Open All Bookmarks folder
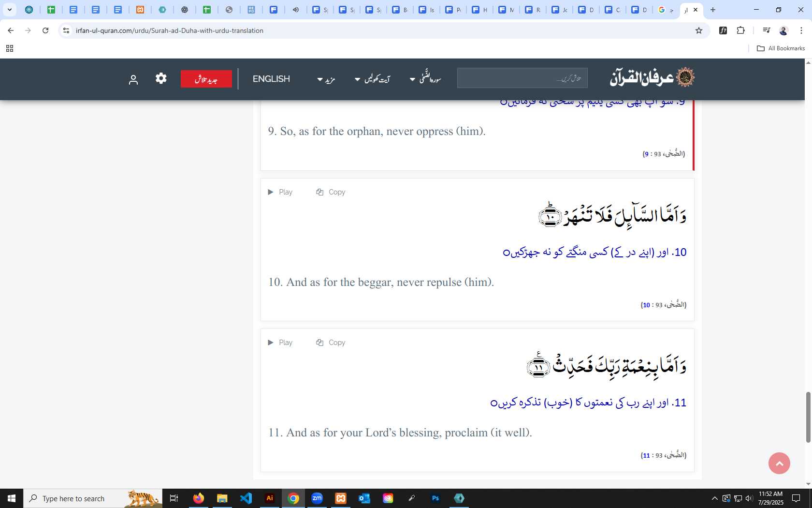This screenshot has height=508, width=812. click(781, 48)
